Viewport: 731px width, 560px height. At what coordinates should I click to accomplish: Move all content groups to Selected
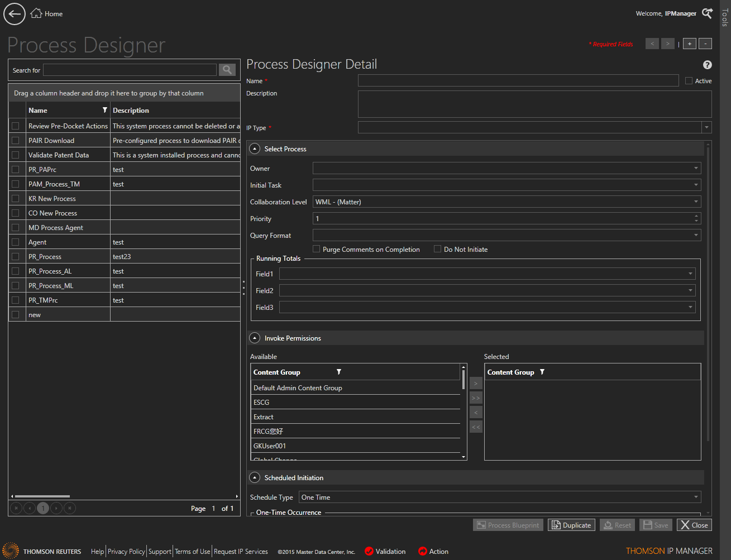476,398
